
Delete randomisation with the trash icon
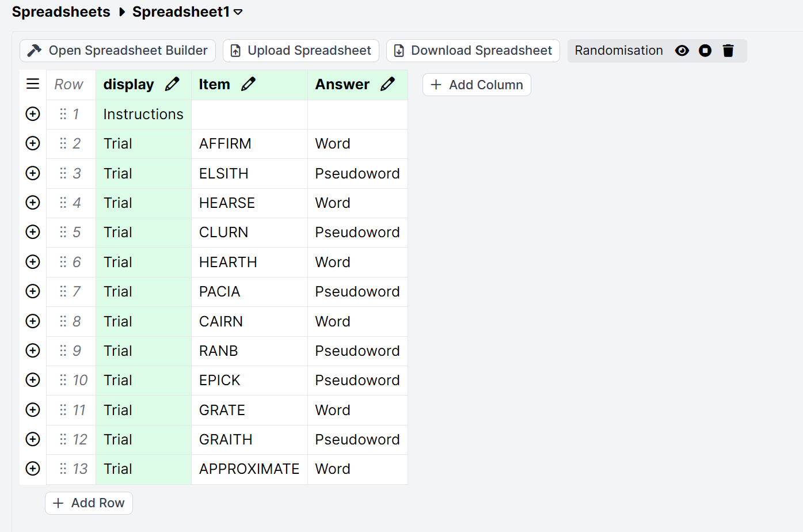coord(728,51)
